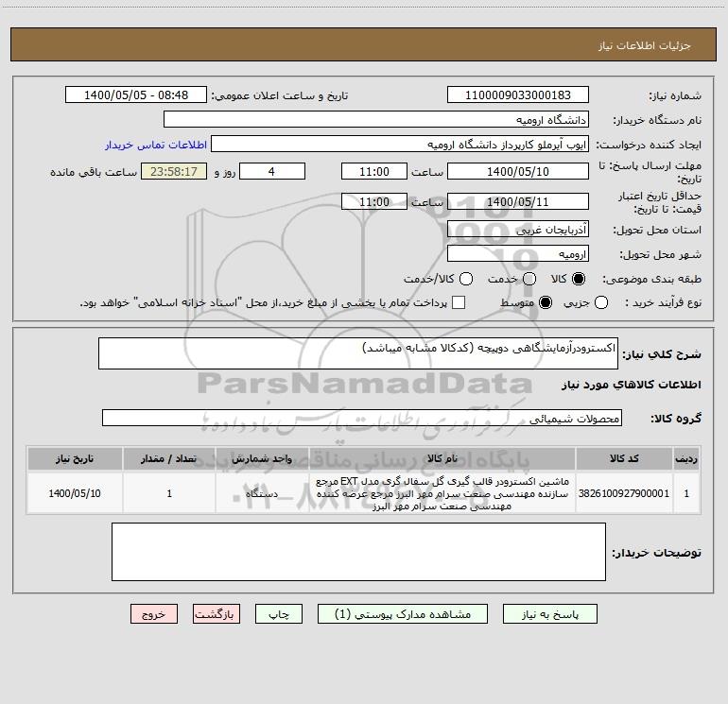The image size is (728, 704).
Task: Select the خدمت radio button
Action: [x=529, y=279]
